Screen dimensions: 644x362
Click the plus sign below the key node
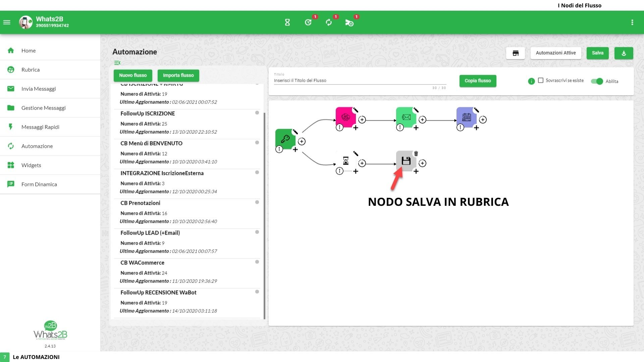(295, 149)
